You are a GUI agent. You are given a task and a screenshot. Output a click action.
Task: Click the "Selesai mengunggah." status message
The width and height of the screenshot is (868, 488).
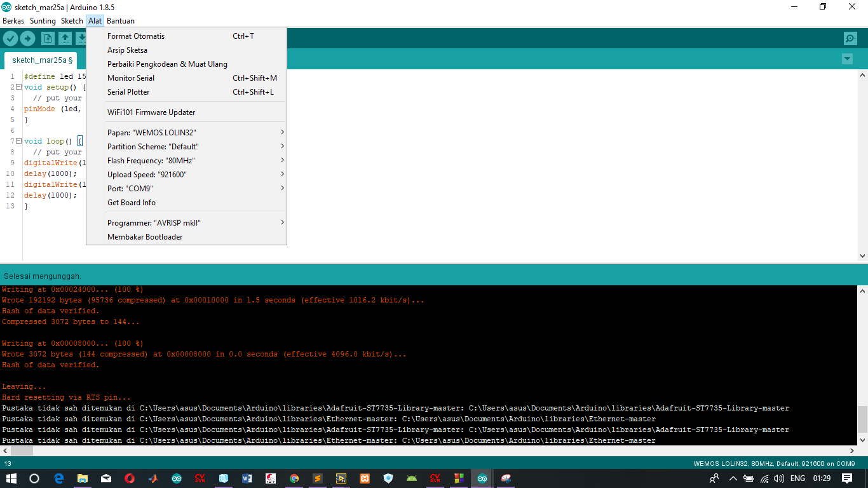43,276
